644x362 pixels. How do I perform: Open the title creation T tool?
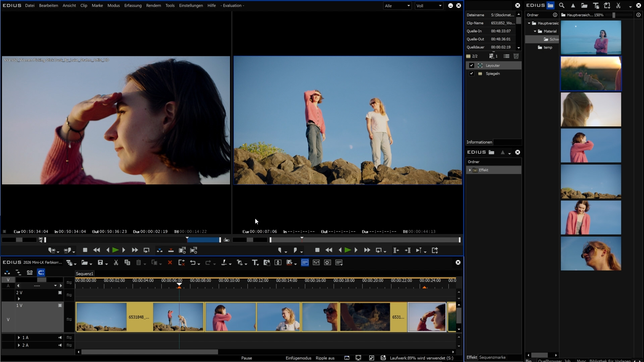tap(255, 263)
